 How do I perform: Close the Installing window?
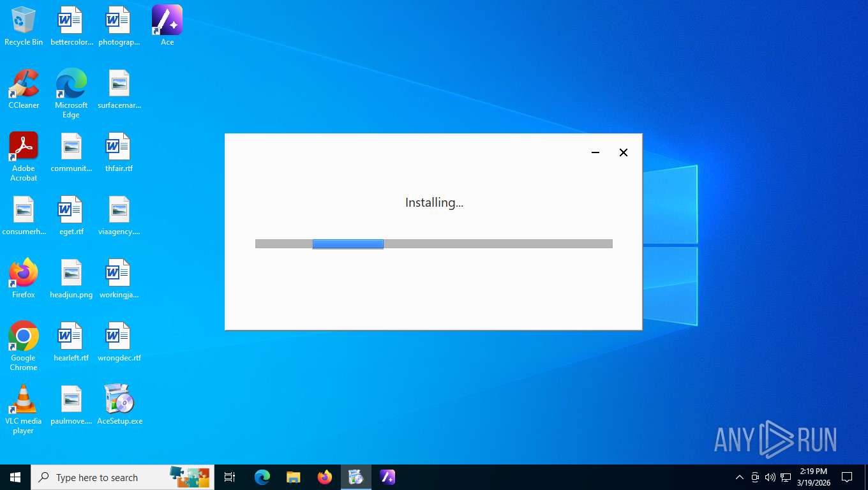(x=624, y=152)
